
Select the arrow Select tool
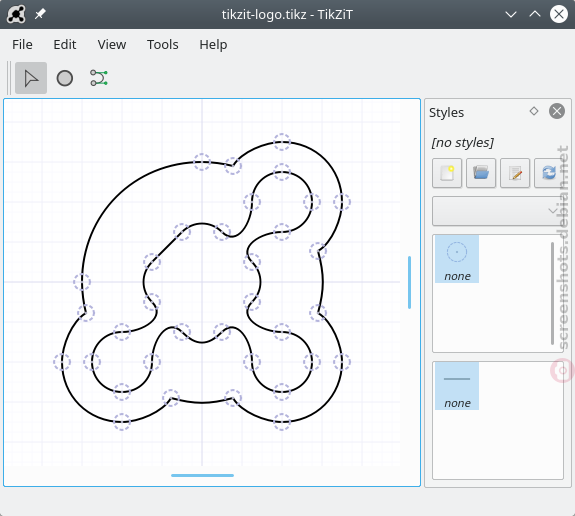pyautogui.click(x=31, y=78)
